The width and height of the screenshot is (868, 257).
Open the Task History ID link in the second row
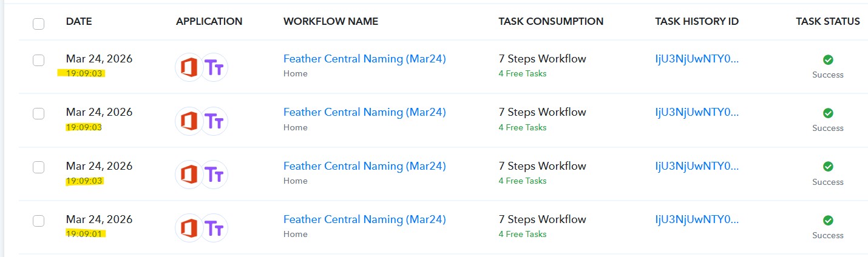tap(697, 112)
